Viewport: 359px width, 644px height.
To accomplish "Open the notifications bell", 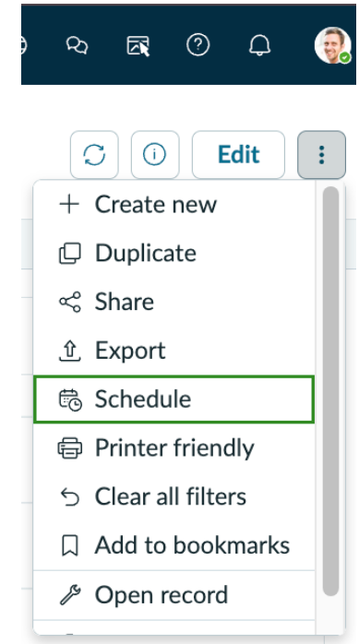I will click(x=259, y=45).
